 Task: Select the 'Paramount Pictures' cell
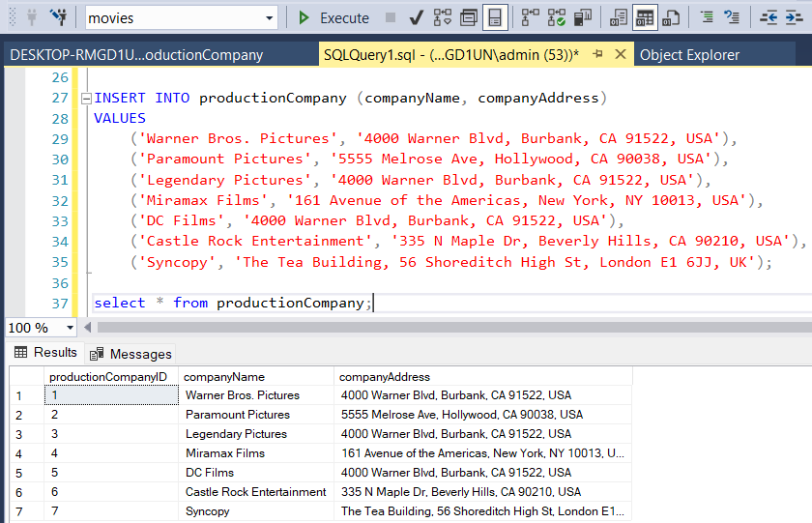pyautogui.click(x=256, y=415)
